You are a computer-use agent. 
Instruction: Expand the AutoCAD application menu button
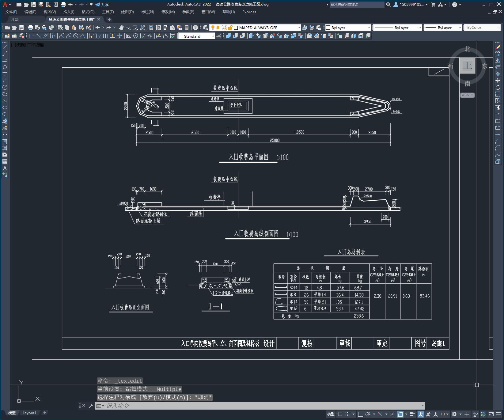coord(6,5)
